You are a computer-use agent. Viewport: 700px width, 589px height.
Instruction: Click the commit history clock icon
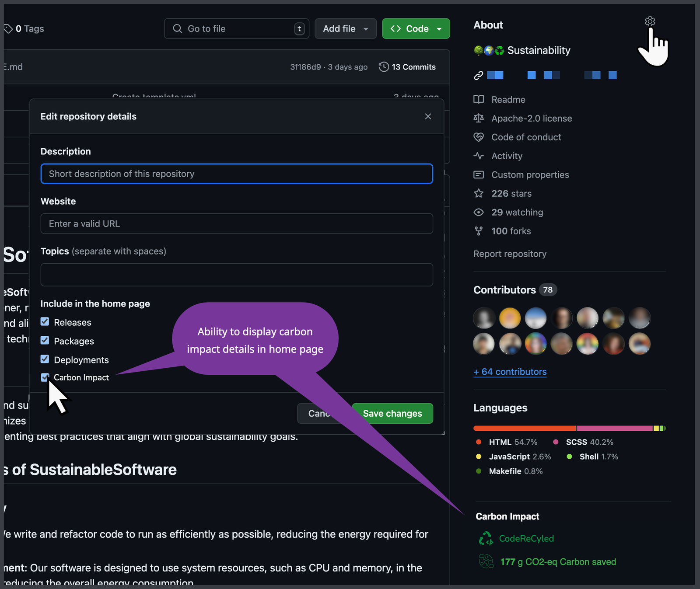384,66
